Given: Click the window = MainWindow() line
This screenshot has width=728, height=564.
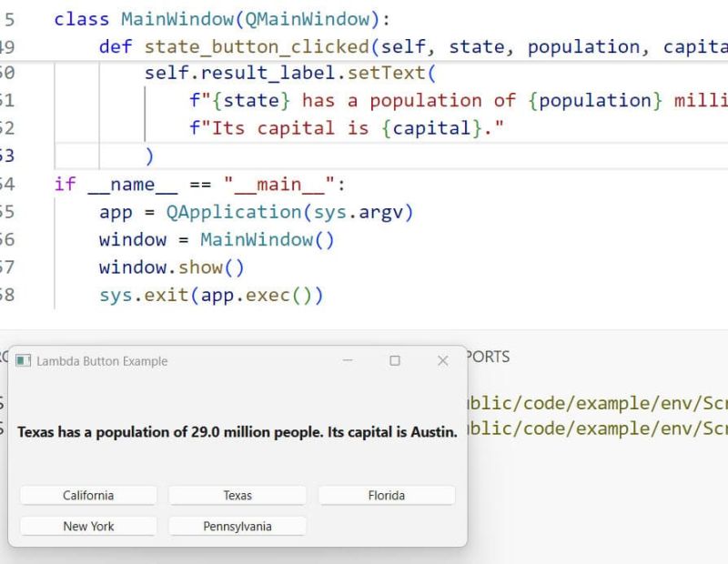Looking at the screenshot, I should (x=217, y=240).
